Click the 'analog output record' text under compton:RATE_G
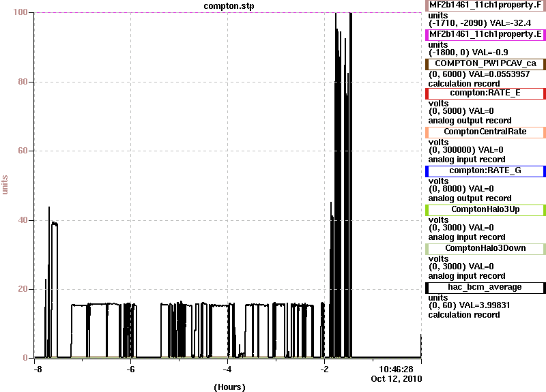The height and width of the screenshot is (392, 546). pyautogui.click(x=470, y=198)
